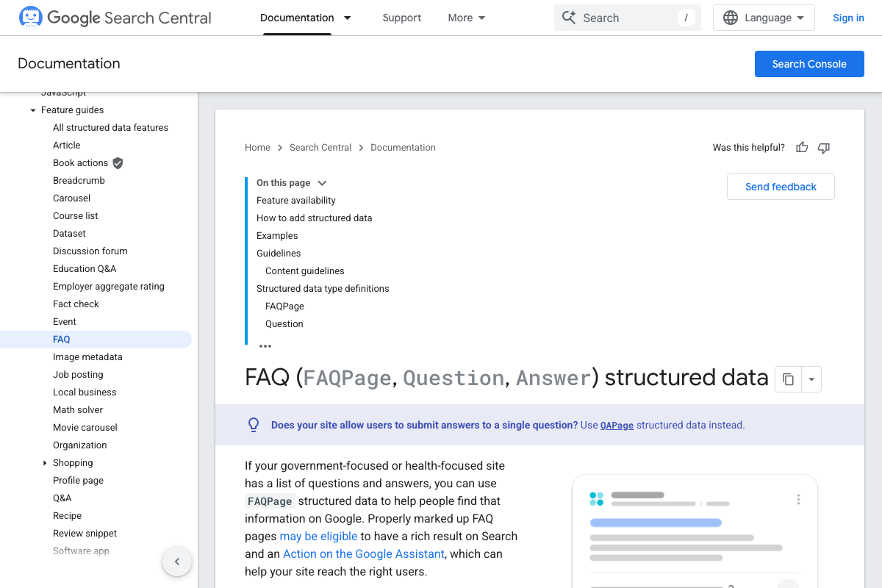Rate the page unhelpful with thumbs down
This screenshot has width=882, height=588.
[x=823, y=148]
